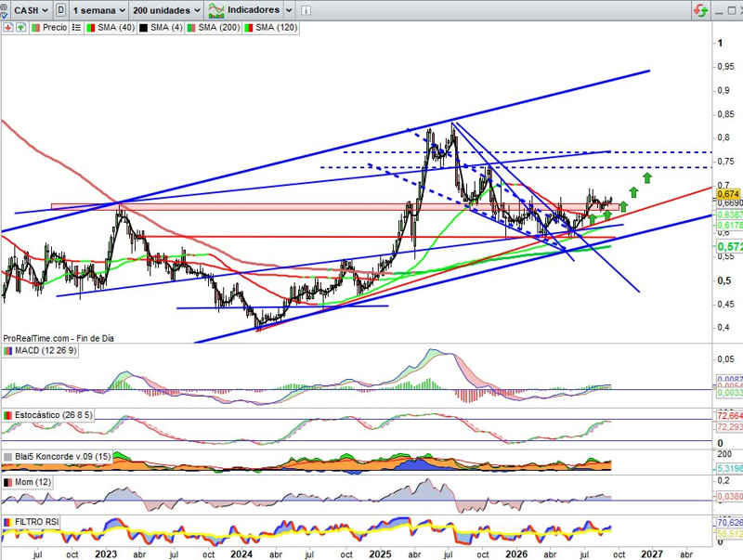This screenshot has height=560, width=743.
Task: Click the SMA (4) black color swatch
Action: coord(143,28)
